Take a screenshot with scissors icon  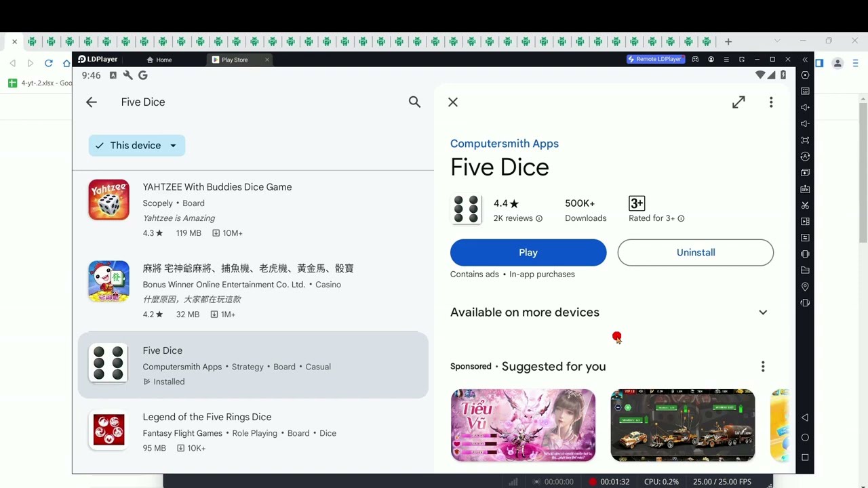[805, 205]
